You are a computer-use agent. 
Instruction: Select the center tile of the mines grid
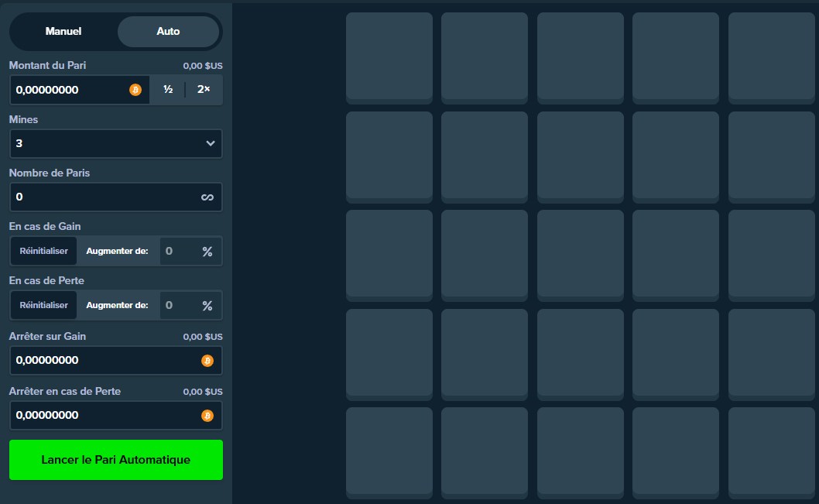click(x=580, y=253)
